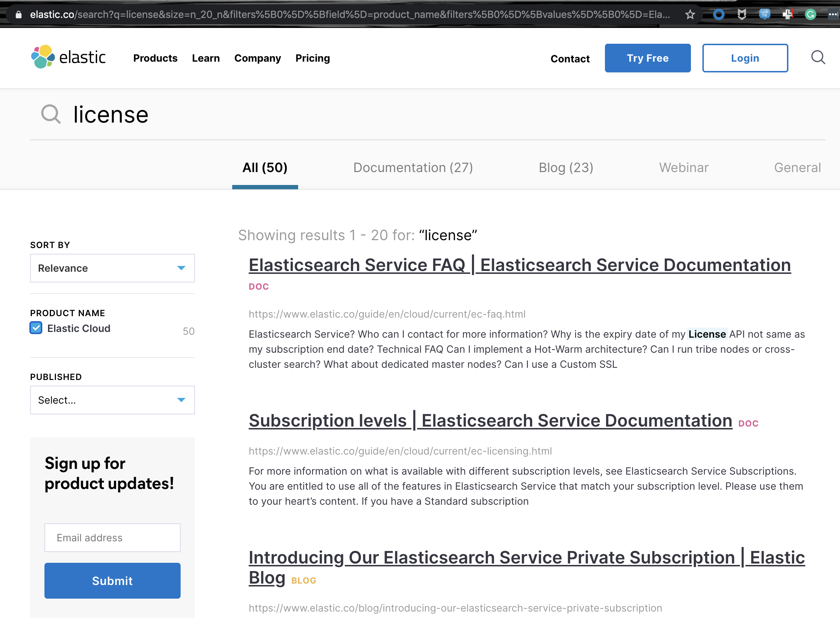The image size is (840, 618).
Task: Click the Try Free button
Action: click(648, 58)
